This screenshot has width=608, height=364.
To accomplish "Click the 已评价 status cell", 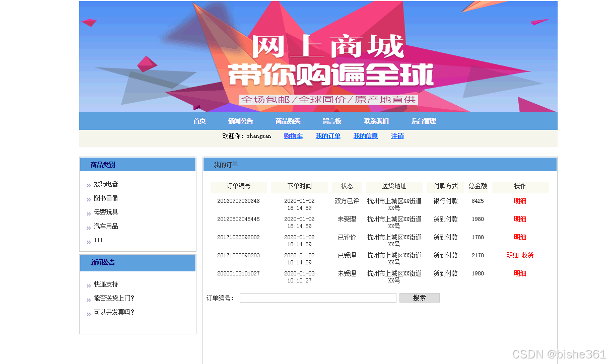I will pyautogui.click(x=347, y=237).
